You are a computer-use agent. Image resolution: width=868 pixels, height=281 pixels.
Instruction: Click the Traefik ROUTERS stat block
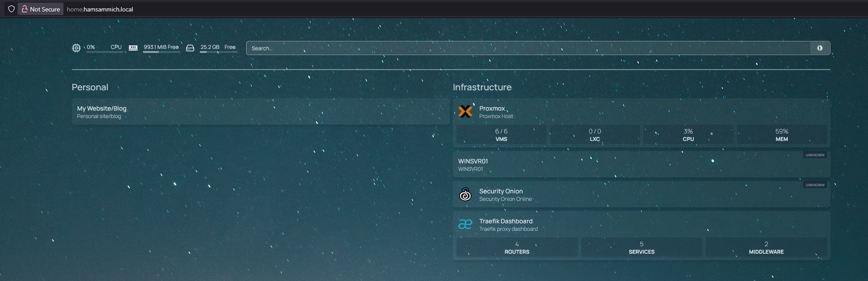(516, 248)
